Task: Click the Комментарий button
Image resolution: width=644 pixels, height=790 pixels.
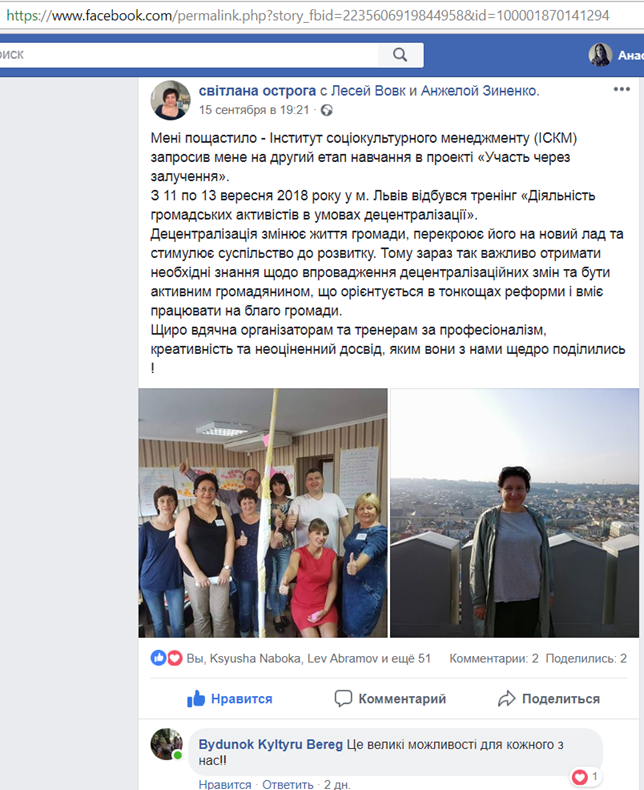Action: coord(390,699)
